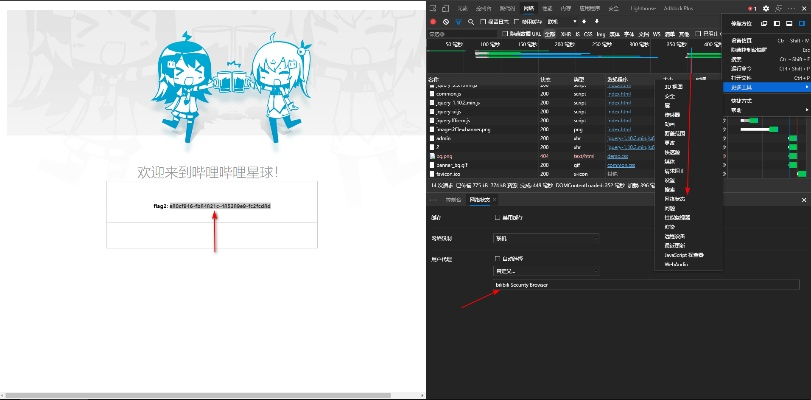
Task: Open the throttling dropdown in network toolbar
Action: (561, 22)
